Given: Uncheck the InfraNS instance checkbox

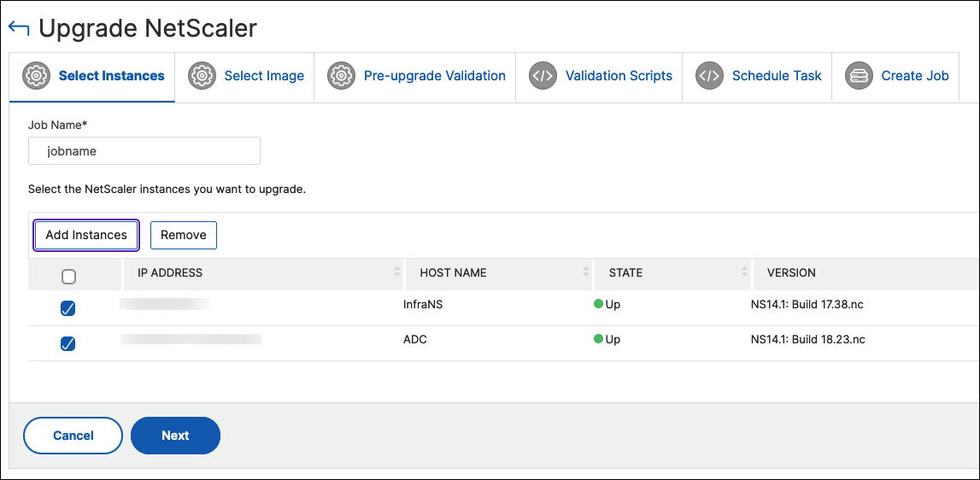Looking at the screenshot, I should [x=67, y=308].
